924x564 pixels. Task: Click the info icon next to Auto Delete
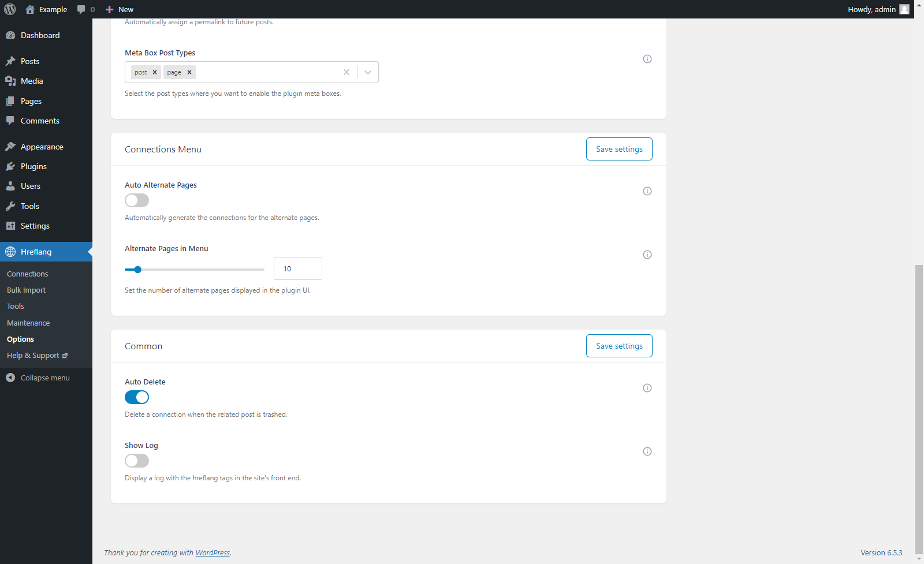[x=647, y=388]
